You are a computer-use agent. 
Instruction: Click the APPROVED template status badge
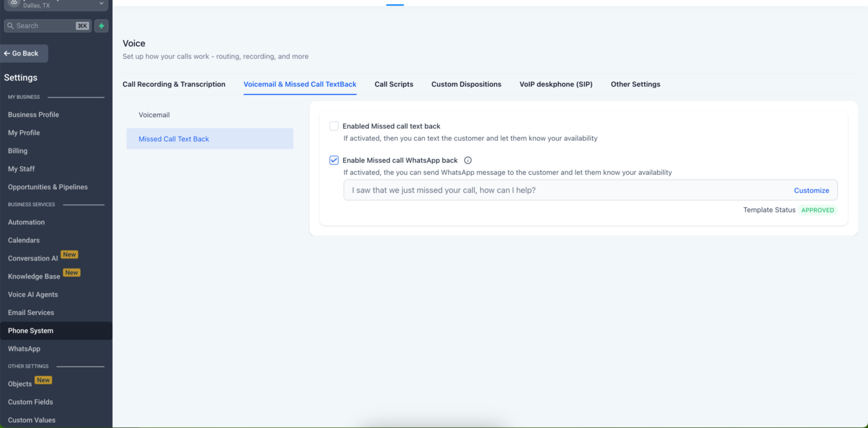coord(817,210)
